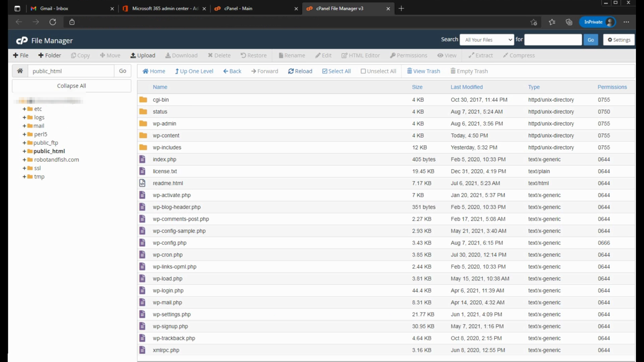Check the Select All checkbox
Viewport: 644px width, 362px height.
tap(325, 71)
